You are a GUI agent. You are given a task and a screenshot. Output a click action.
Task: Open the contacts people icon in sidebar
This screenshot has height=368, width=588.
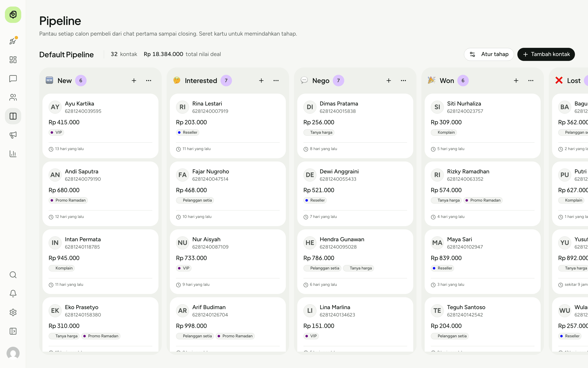coord(13,97)
